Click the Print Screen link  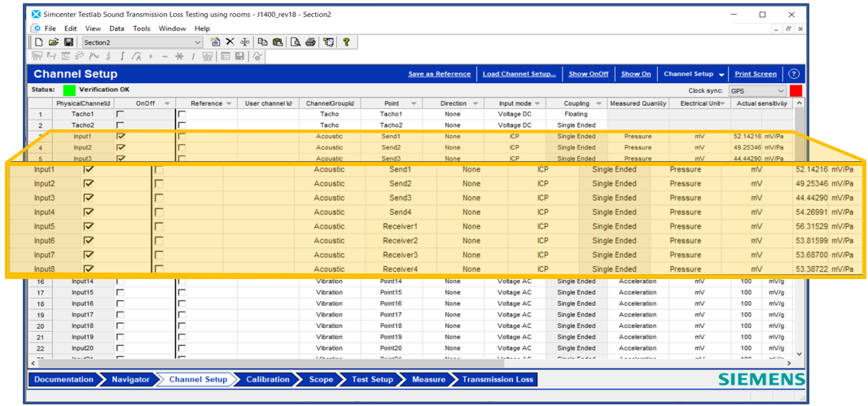tap(756, 74)
